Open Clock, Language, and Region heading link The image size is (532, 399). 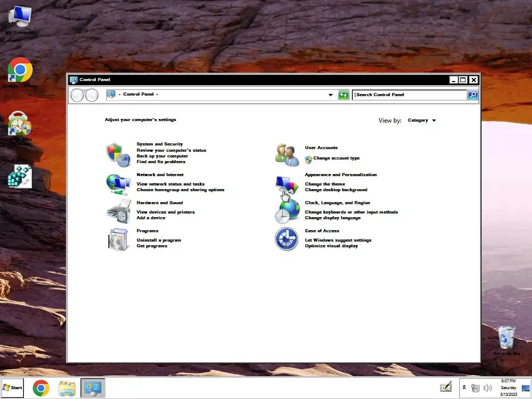tap(337, 203)
